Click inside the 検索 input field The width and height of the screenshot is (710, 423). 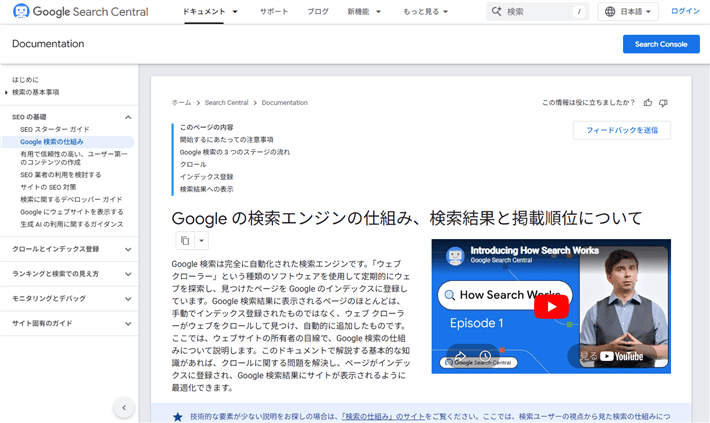tap(539, 11)
